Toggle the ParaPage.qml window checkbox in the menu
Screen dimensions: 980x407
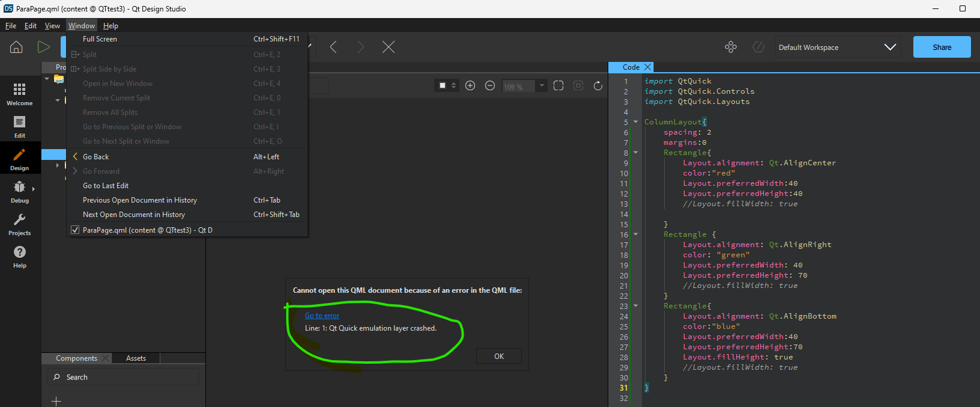point(75,230)
